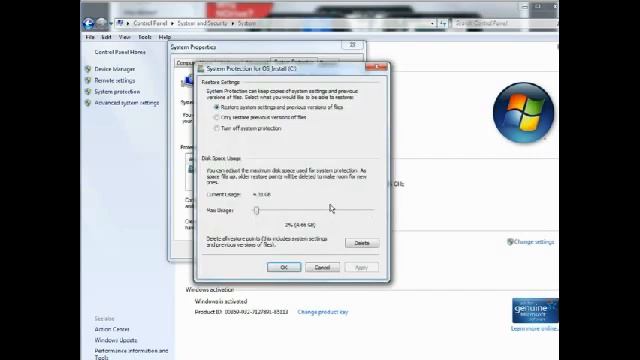
Task: Expand the chevron after System and Security
Action: coord(233,24)
